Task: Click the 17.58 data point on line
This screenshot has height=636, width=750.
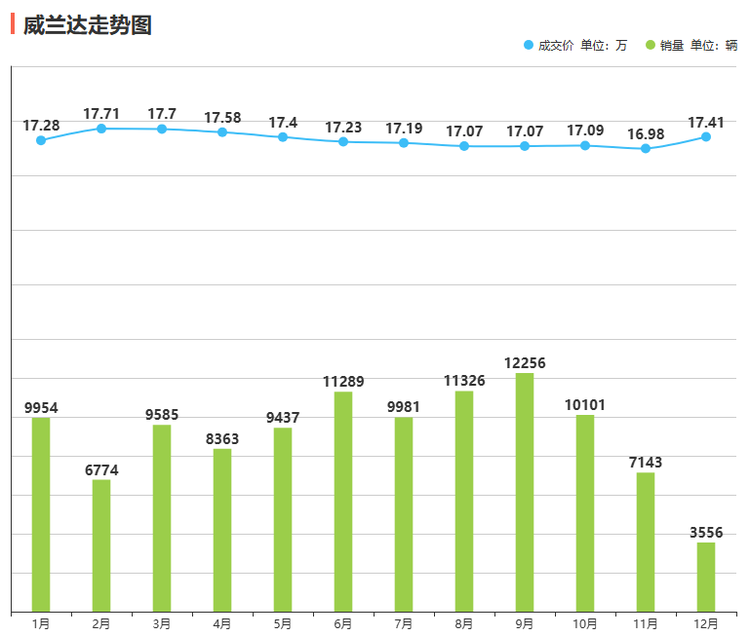Action: pyautogui.click(x=222, y=132)
